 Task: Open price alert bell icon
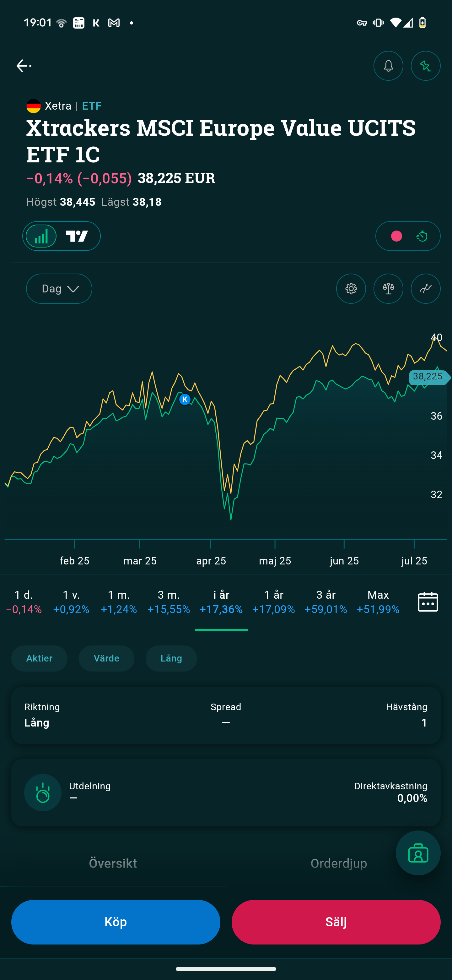[388, 66]
